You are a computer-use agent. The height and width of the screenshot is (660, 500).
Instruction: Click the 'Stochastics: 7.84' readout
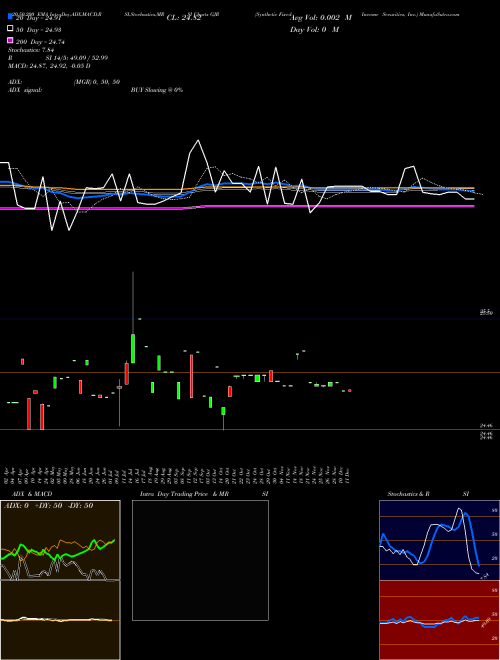point(31,50)
